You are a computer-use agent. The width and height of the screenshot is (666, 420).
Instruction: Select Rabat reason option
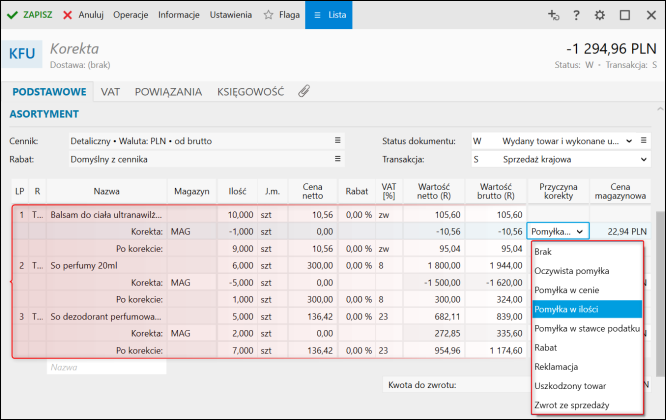pos(587,348)
